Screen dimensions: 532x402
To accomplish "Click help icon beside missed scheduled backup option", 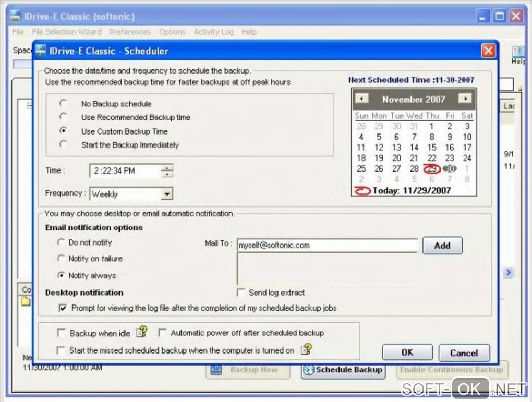I will pos(306,349).
